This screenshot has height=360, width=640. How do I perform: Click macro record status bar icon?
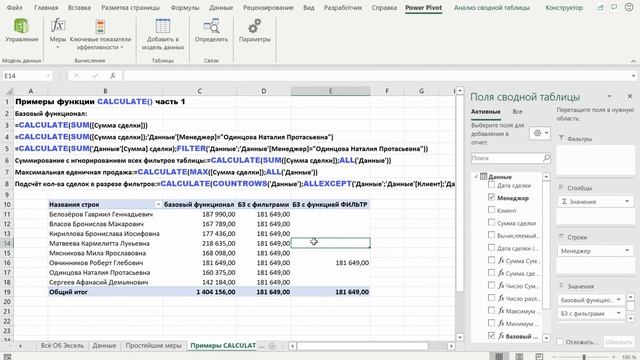click(x=7, y=357)
